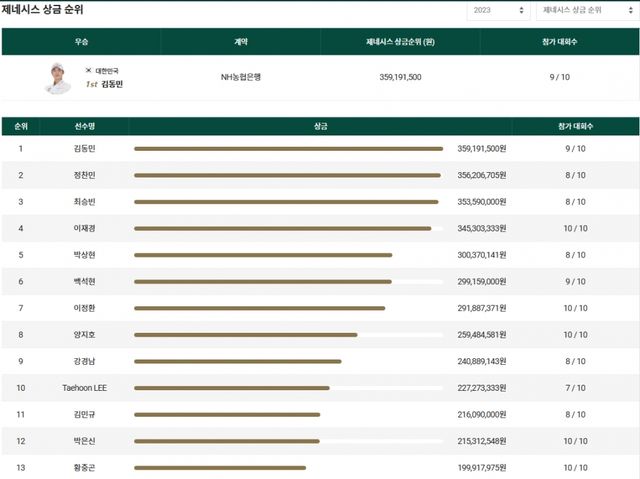The image size is (640, 479).
Task: Click the prize bar for 양지호
Action: (x=245, y=335)
